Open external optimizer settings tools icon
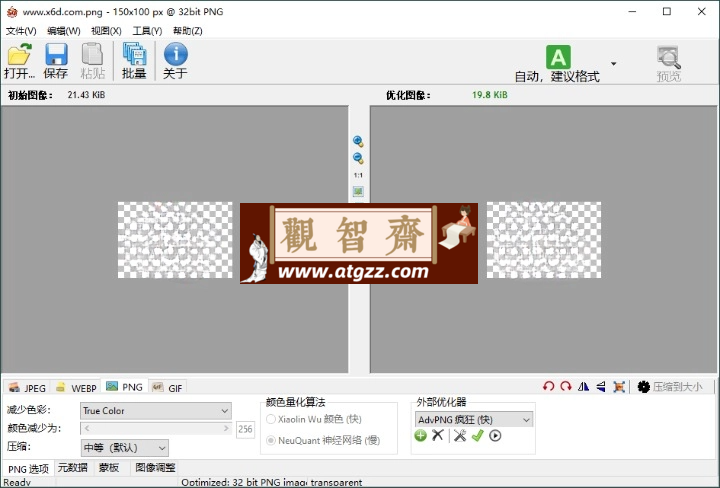Image resolution: width=720 pixels, height=488 pixels. coord(460,435)
